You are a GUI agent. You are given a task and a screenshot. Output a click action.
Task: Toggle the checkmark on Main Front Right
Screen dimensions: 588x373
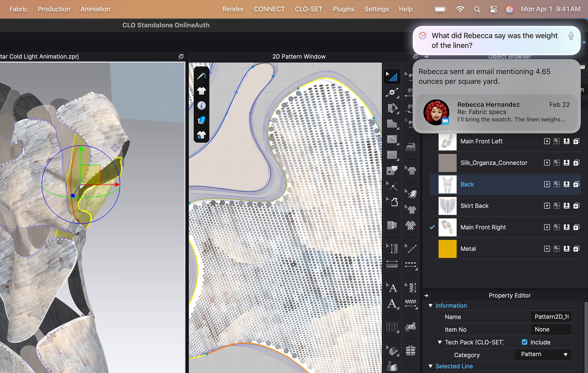(x=432, y=227)
